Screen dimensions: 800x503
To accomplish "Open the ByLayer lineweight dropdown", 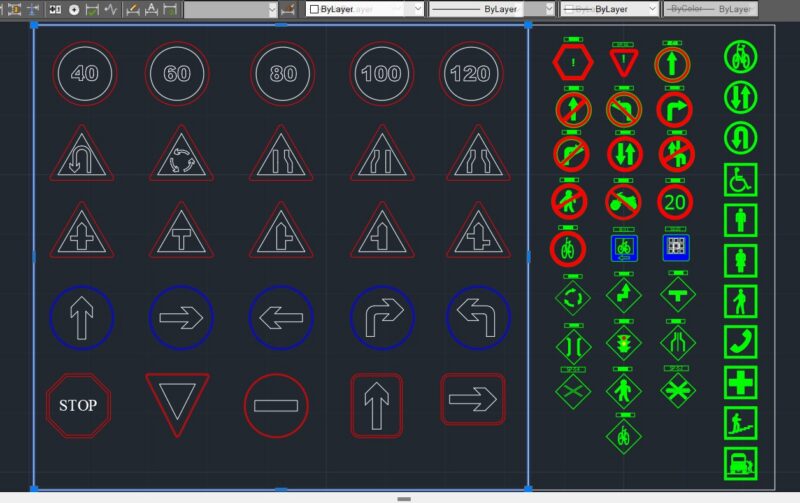I will click(609, 9).
